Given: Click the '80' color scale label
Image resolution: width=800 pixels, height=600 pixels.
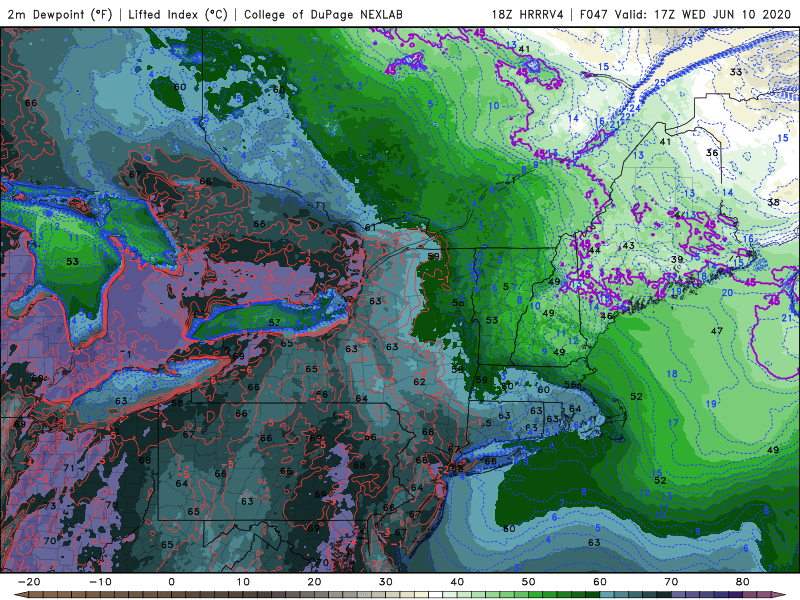Looking at the screenshot, I should tap(743, 582).
